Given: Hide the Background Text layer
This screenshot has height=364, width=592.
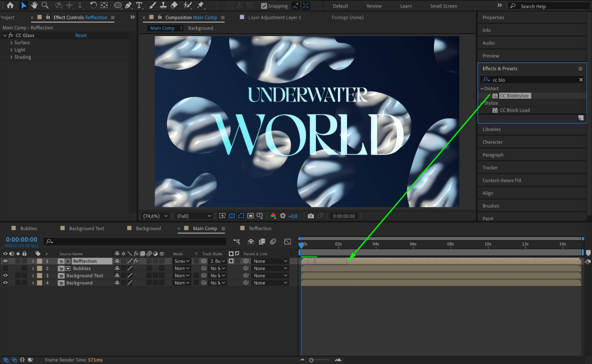Looking at the screenshot, I should (5, 275).
